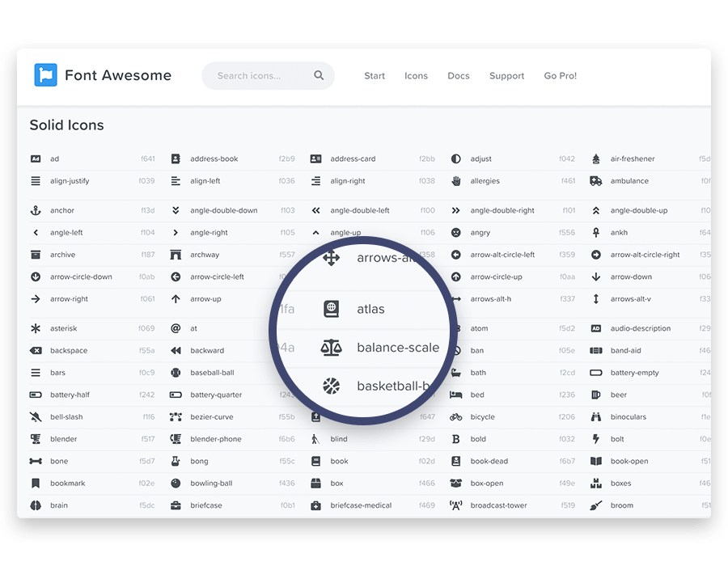This screenshot has height=566, width=728.
Task: Open the Support nav item
Action: coord(506,76)
